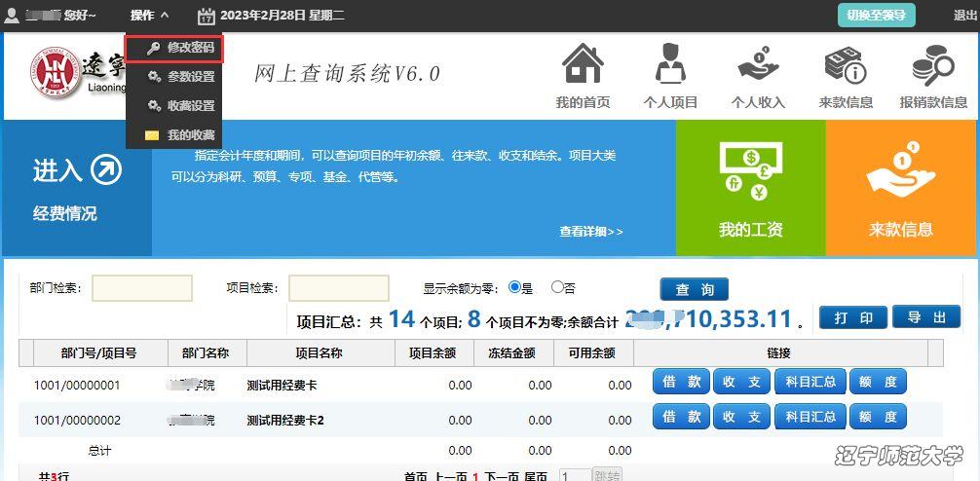Screen dimensions: 980x481
Task: Click into the 部门检索 input field
Action: pos(142,288)
